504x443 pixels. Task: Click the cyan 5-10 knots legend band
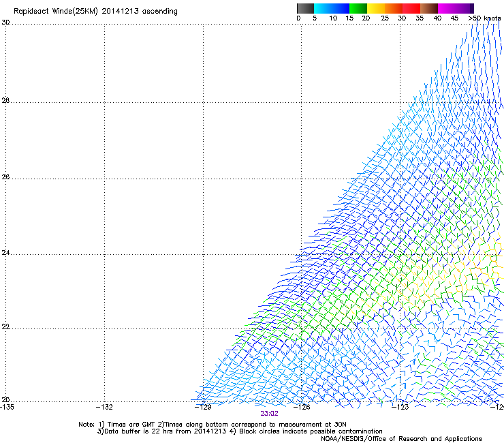click(x=323, y=8)
